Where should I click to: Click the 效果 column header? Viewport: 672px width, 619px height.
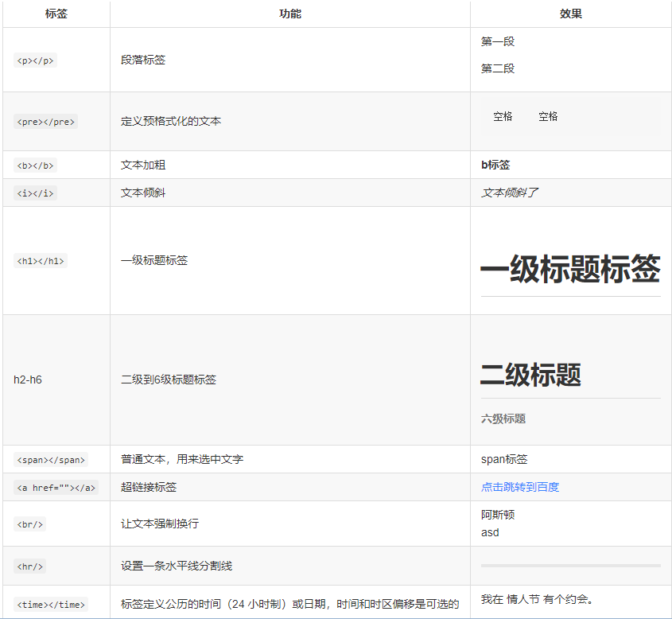pyautogui.click(x=570, y=14)
